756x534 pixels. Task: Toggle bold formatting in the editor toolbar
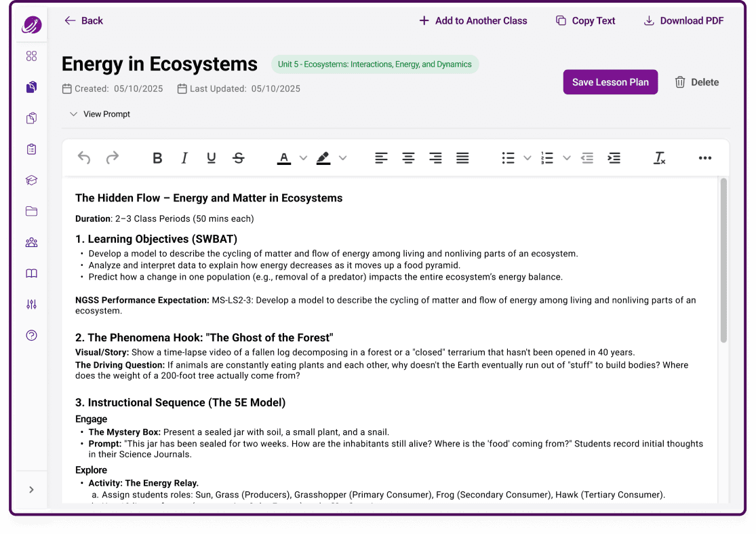tap(157, 157)
